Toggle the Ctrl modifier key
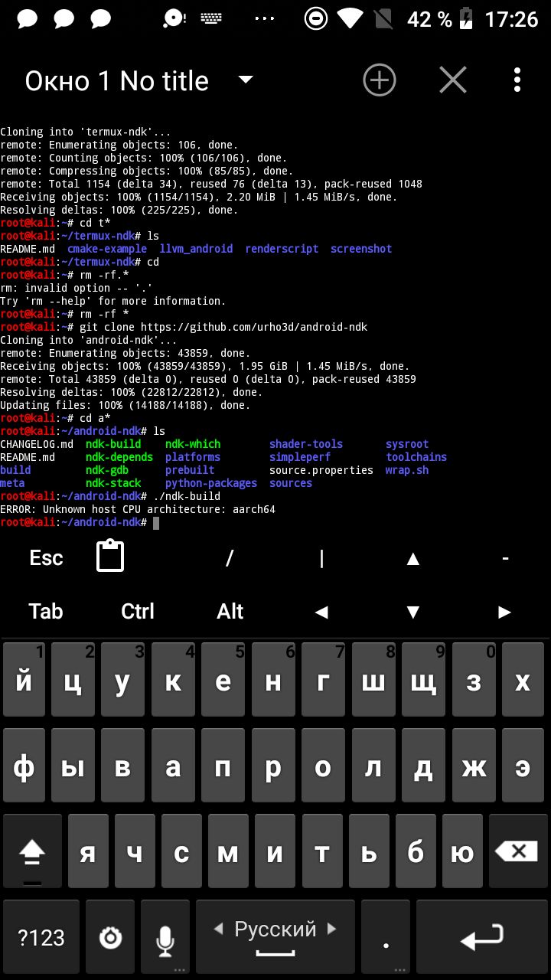Screen dimensions: 551x980 click(138, 611)
